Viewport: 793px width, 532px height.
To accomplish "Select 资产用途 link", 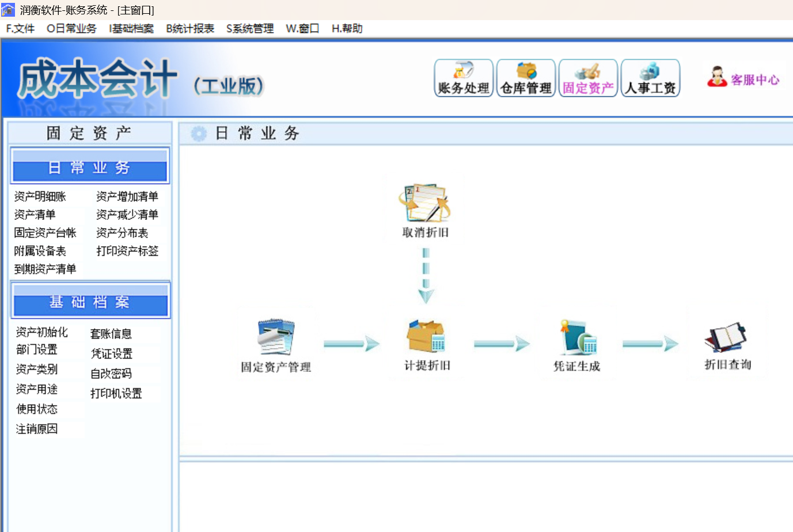I will pos(37,390).
